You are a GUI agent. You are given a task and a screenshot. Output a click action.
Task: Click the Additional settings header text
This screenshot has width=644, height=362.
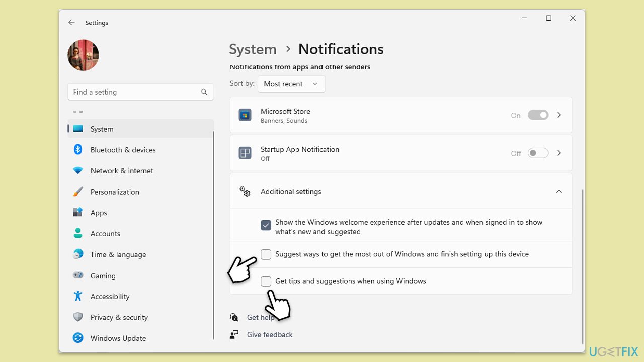pos(291,191)
